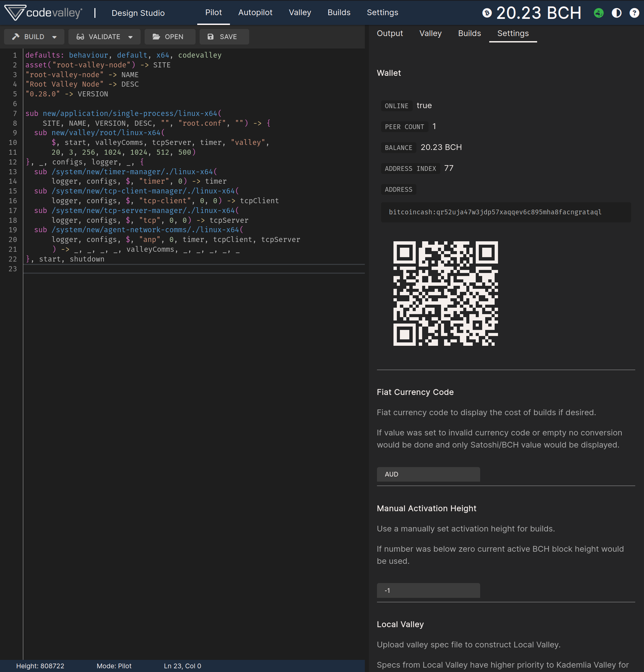The height and width of the screenshot is (672, 644).
Task: Click Height: 808722 in status bar
Action: [x=40, y=666]
